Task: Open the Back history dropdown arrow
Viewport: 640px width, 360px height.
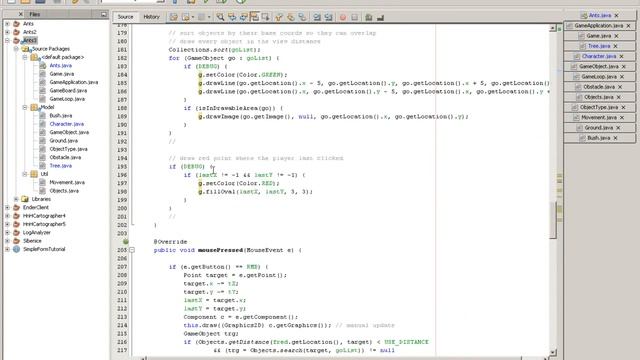Action: [x=193, y=17]
